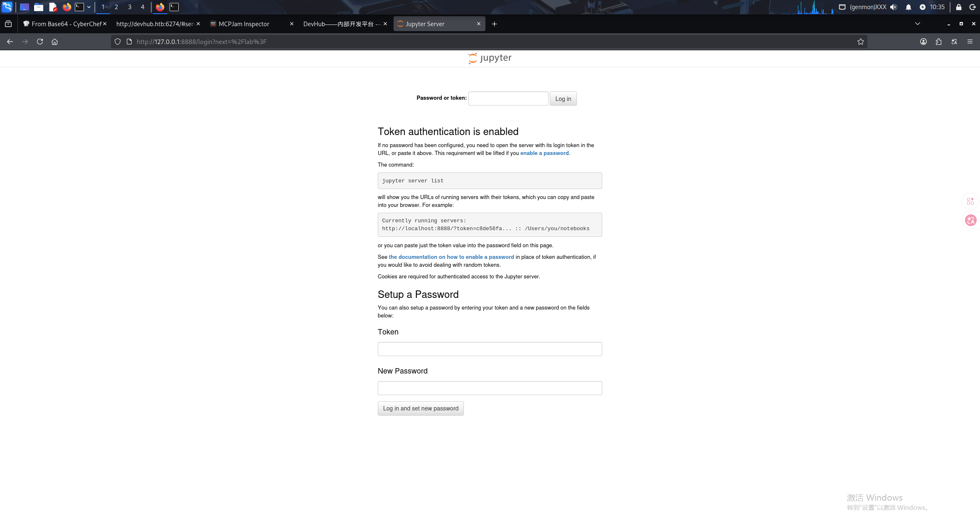Click Log in and set new password
The height and width of the screenshot is (531, 980).
click(x=421, y=408)
